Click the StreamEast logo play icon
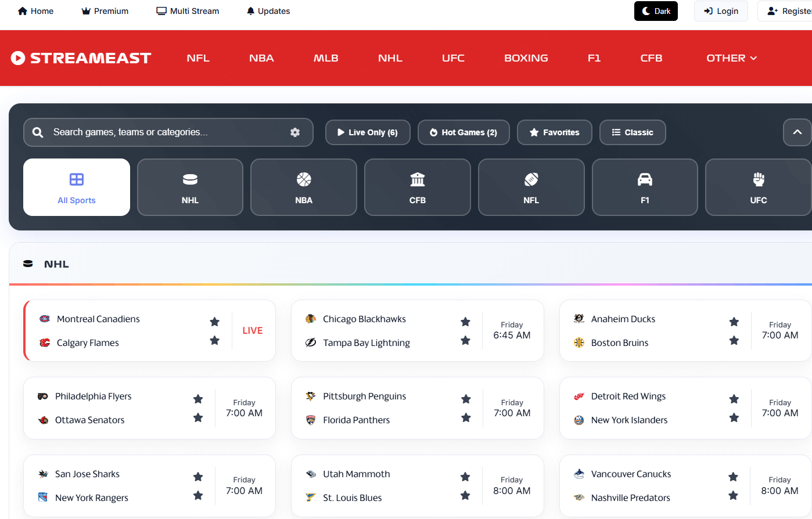The image size is (812, 519). (18, 58)
